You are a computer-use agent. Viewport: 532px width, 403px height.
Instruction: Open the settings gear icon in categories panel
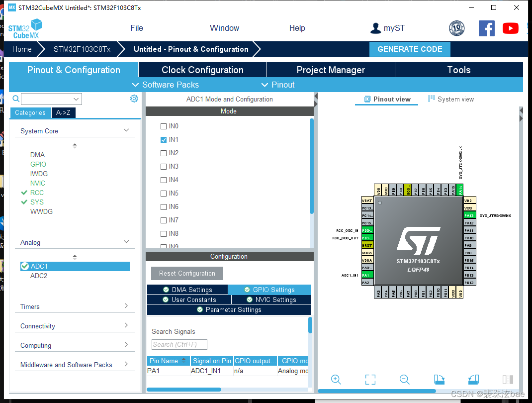pos(134,99)
